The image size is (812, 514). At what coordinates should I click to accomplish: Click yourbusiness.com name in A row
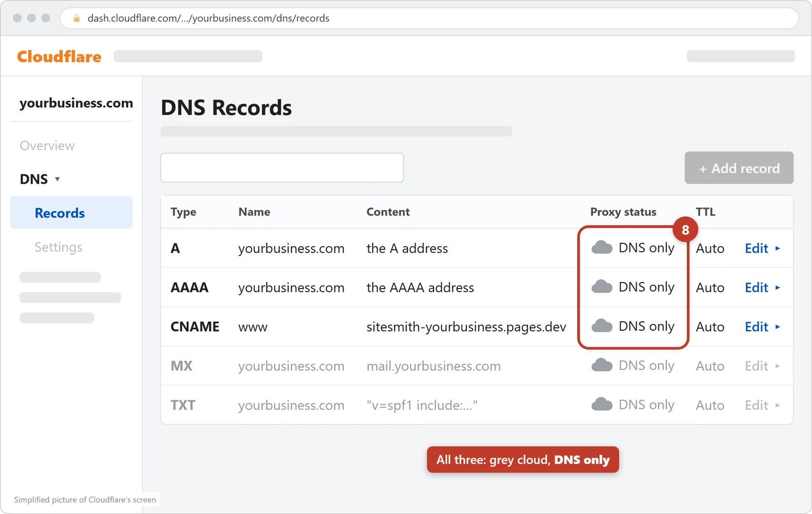[291, 249]
